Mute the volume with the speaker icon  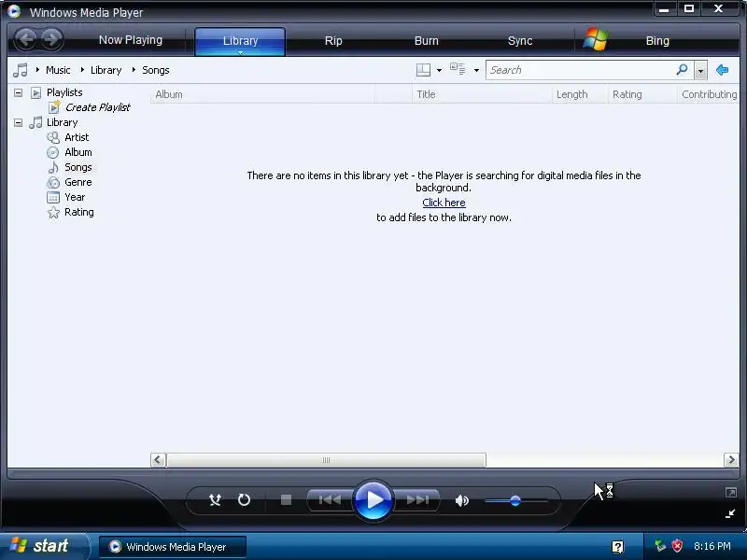(461, 500)
